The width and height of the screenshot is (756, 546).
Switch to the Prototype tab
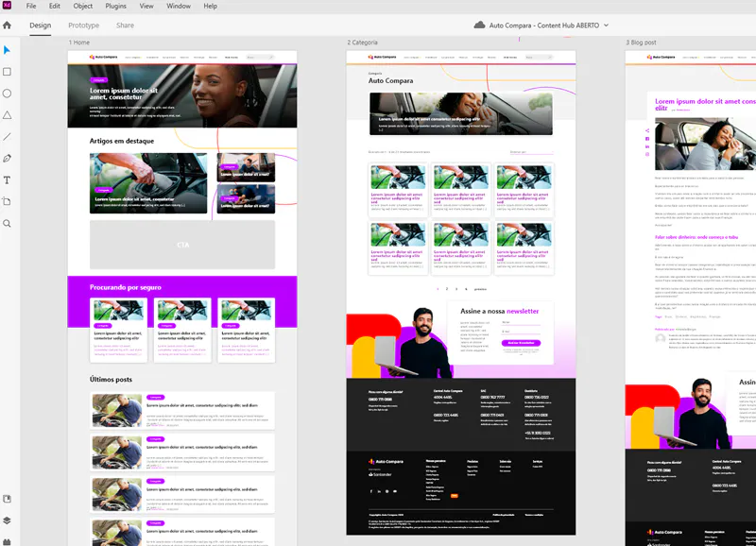pyautogui.click(x=83, y=26)
